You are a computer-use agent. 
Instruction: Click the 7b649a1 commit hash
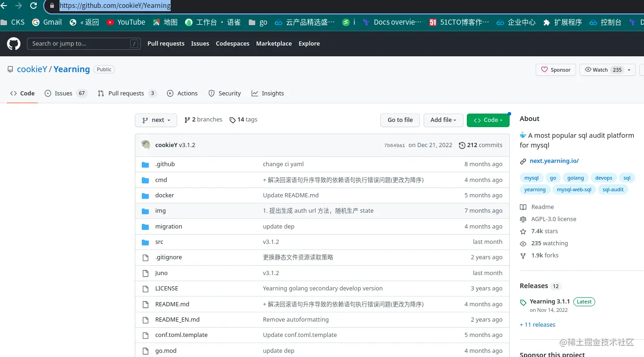(394, 146)
